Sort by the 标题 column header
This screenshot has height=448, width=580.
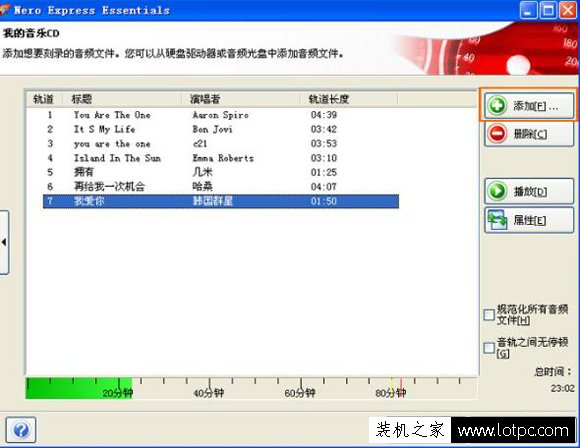122,99
